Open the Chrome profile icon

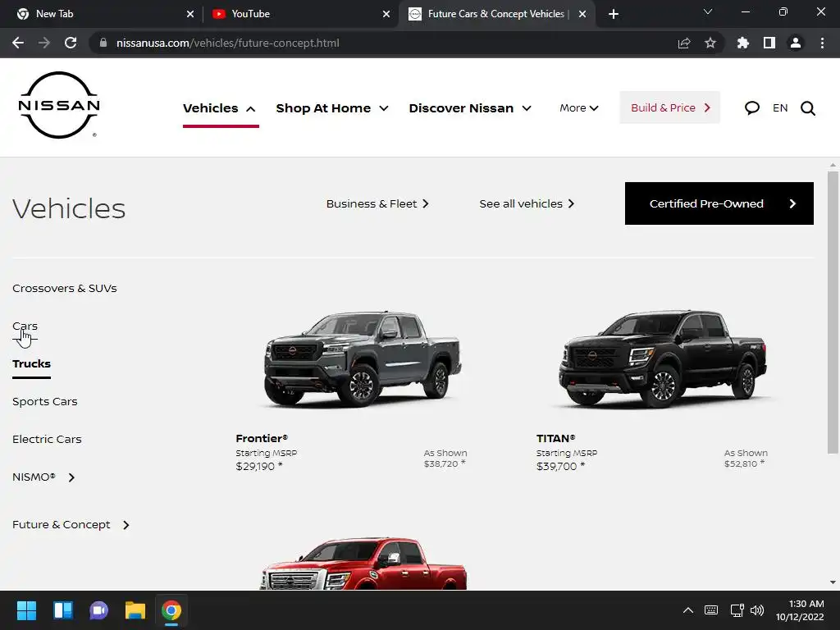pyautogui.click(x=796, y=43)
